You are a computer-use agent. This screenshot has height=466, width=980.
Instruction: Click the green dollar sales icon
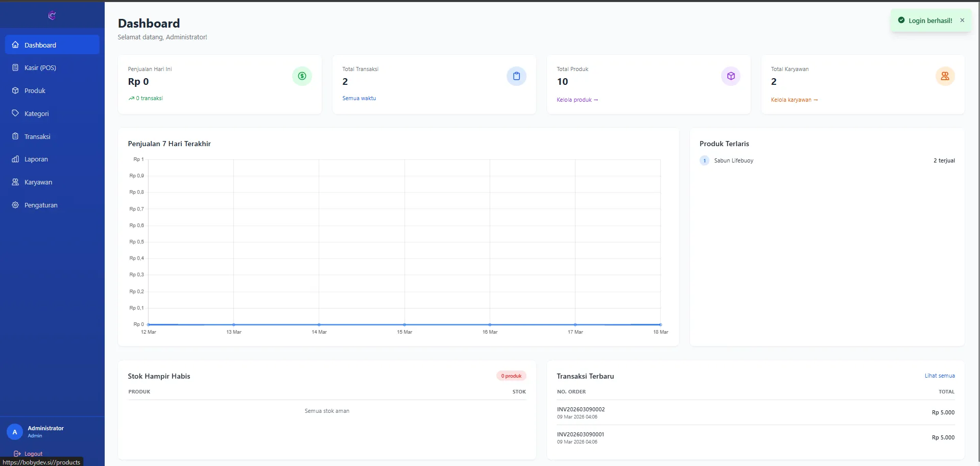[302, 76]
